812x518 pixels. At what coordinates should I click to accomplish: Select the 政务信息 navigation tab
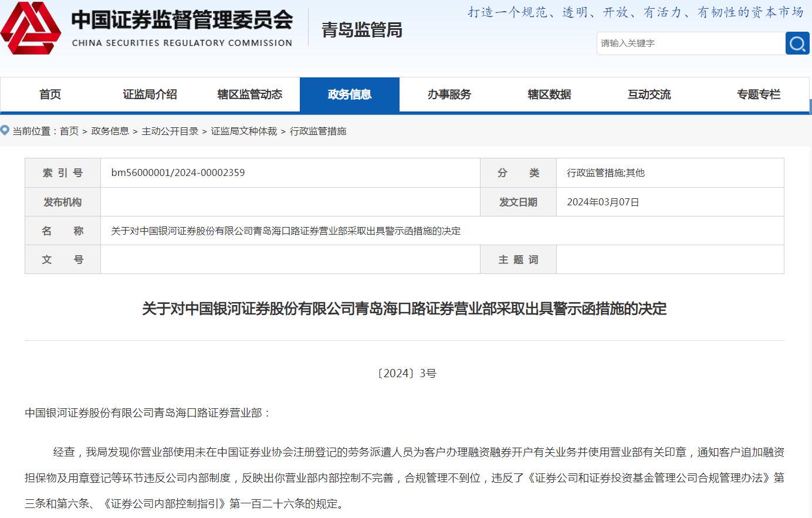coord(350,94)
